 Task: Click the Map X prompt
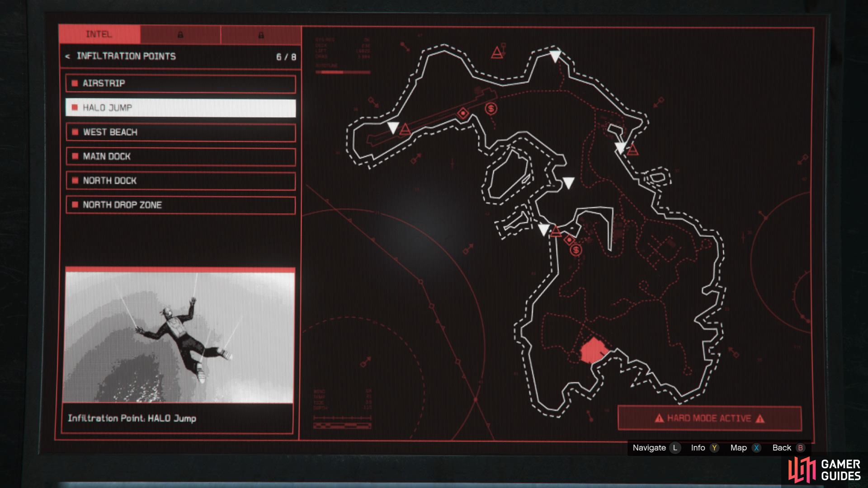click(746, 448)
